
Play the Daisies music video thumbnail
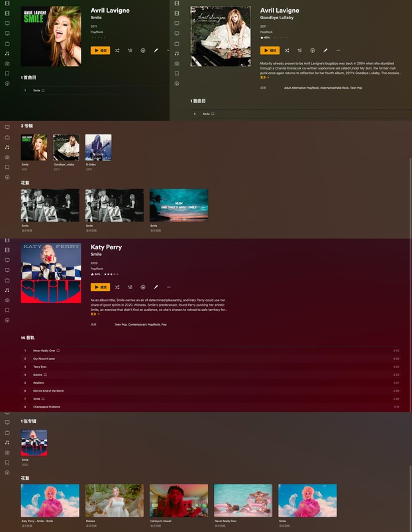tap(115, 500)
